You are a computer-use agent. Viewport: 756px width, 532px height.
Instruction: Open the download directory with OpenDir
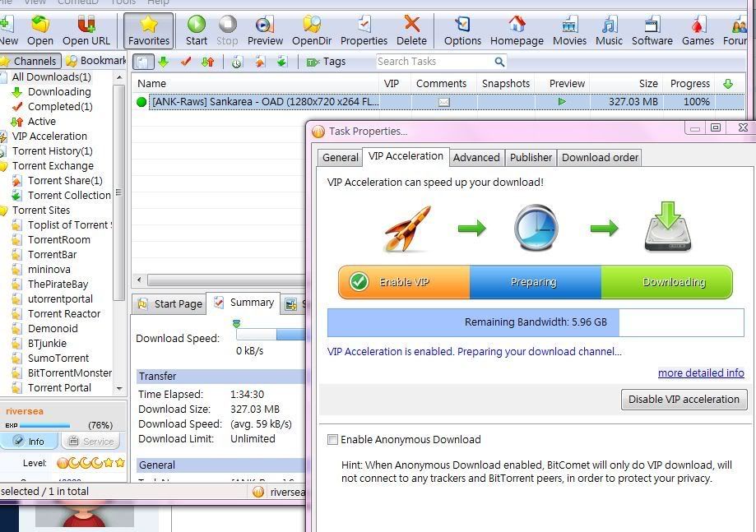click(312, 25)
